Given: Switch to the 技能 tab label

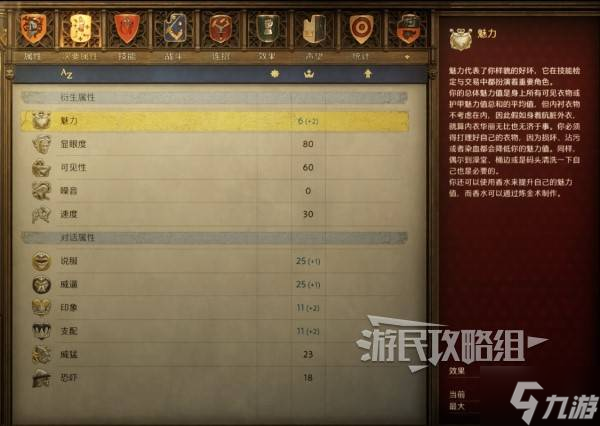Looking at the screenshot, I should pos(127,57).
